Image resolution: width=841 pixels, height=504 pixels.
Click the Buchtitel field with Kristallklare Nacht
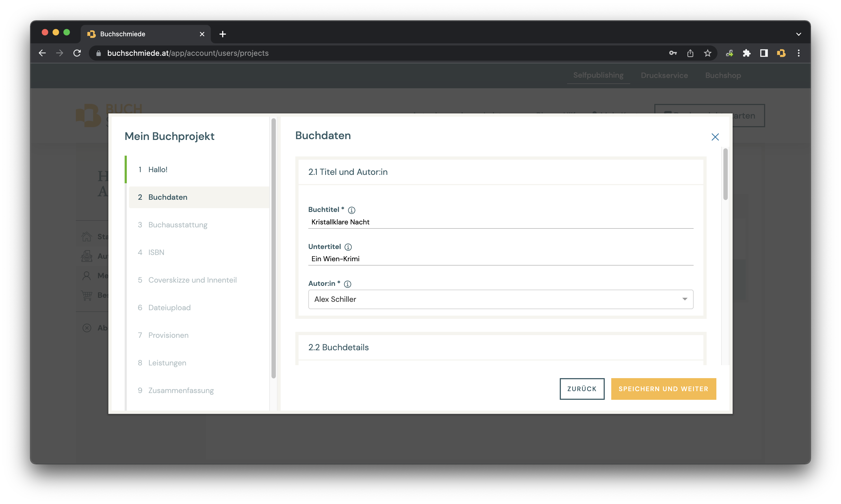(500, 222)
